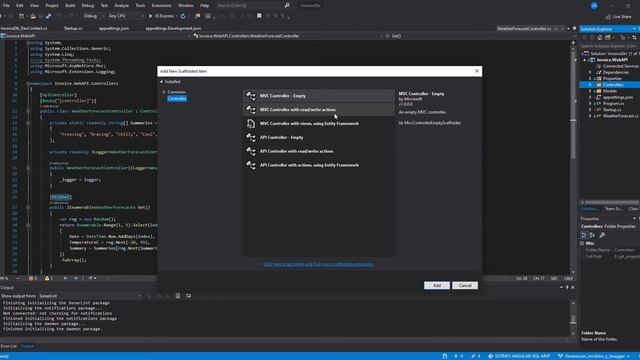The height and width of the screenshot is (360, 640).
Task: Toggle Word Wrap icon in Output toolbar
Action: pyautogui.click(x=188, y=296)
